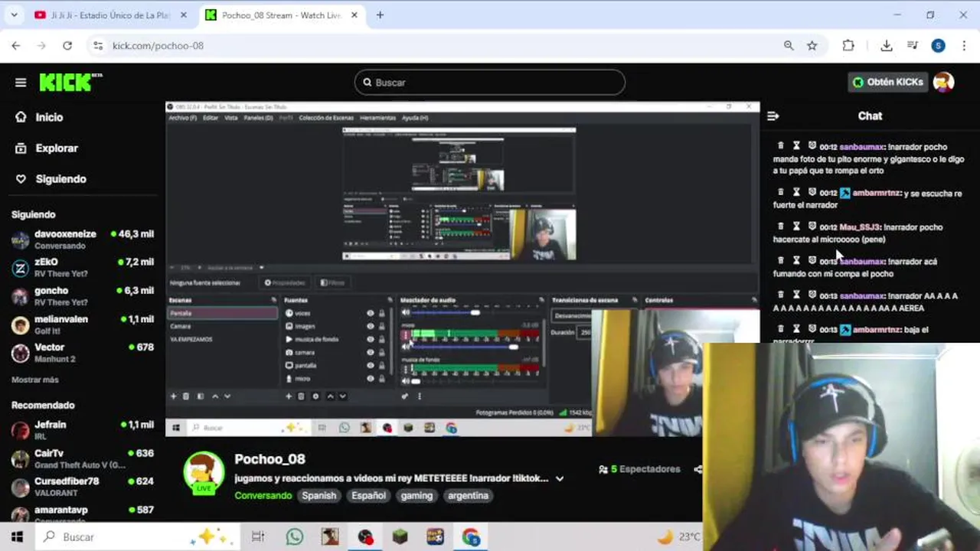Screen dimensions: 980x551
Task: Open Chrome from the taskbar
Action: click(x=471, y=536)
